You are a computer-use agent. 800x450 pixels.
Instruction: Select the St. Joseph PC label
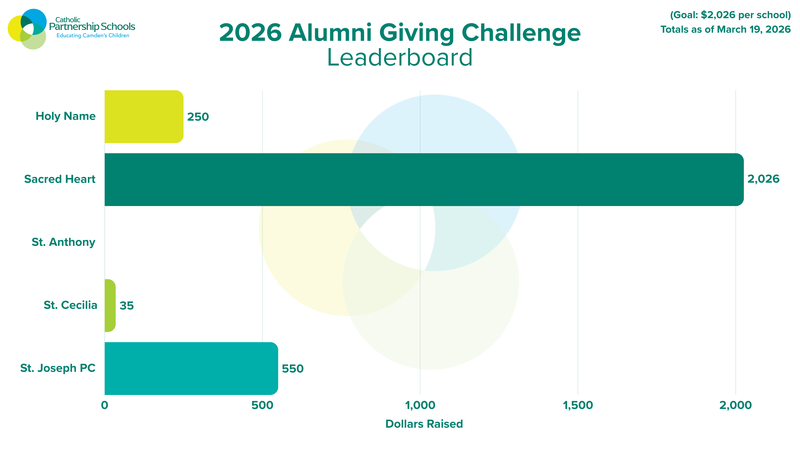[58, 368]
